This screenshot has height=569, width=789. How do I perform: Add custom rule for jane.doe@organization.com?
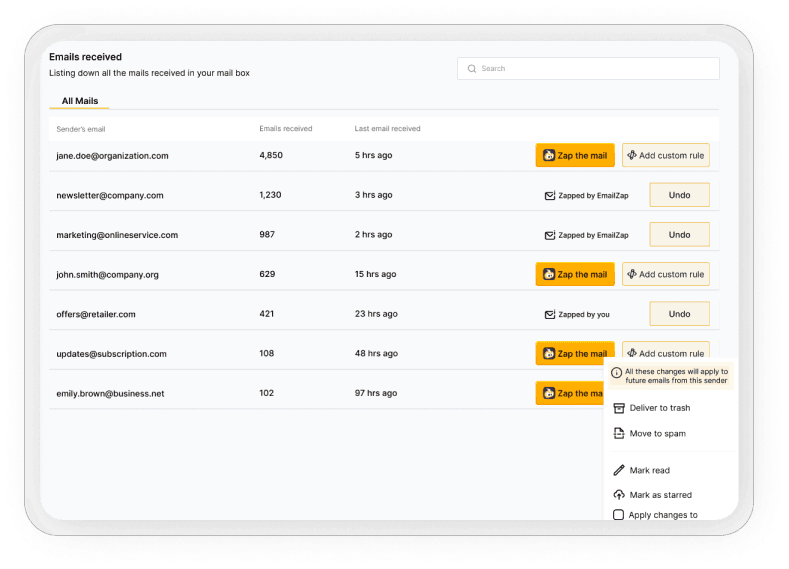tap(666, 155)
